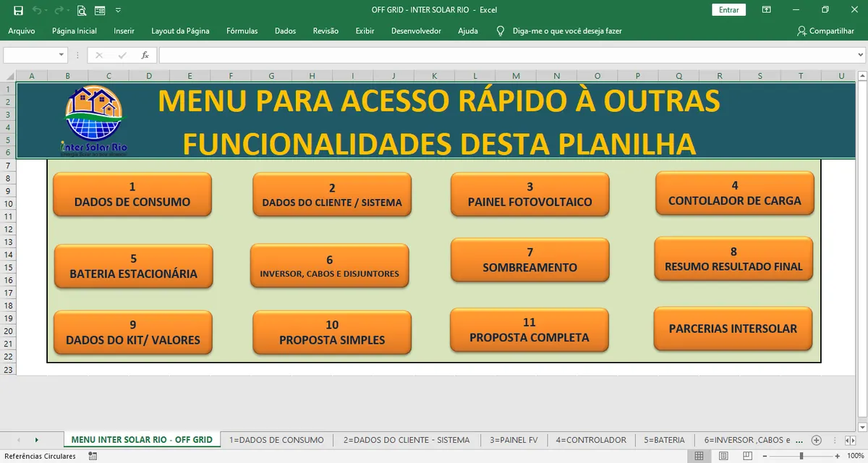Switch to the 3=PAINEL FV sheet tab

[514, 439]
